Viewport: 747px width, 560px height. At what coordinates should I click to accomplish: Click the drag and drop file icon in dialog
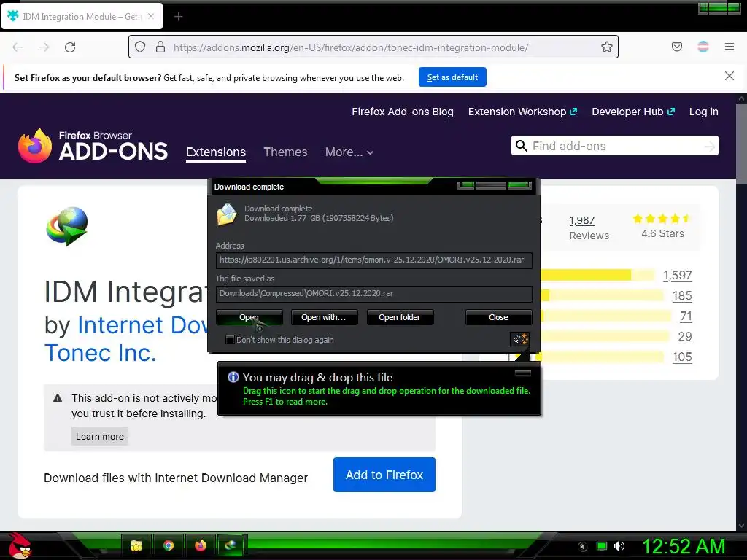(x=519, y=339)
